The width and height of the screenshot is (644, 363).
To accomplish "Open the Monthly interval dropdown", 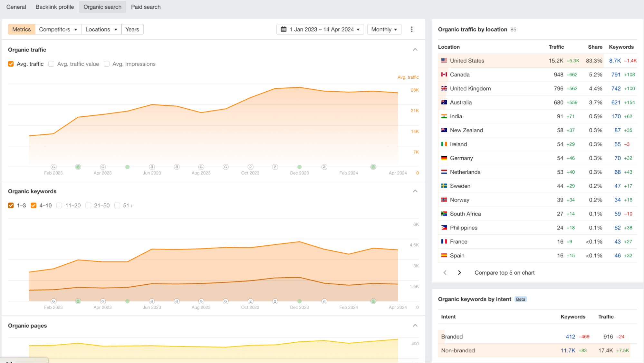I will (384, 29).
